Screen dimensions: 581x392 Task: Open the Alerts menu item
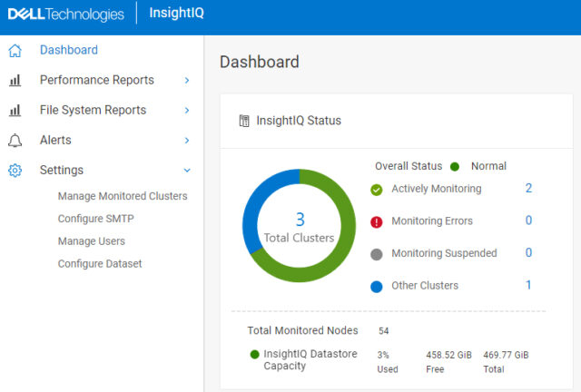point(55,140)
